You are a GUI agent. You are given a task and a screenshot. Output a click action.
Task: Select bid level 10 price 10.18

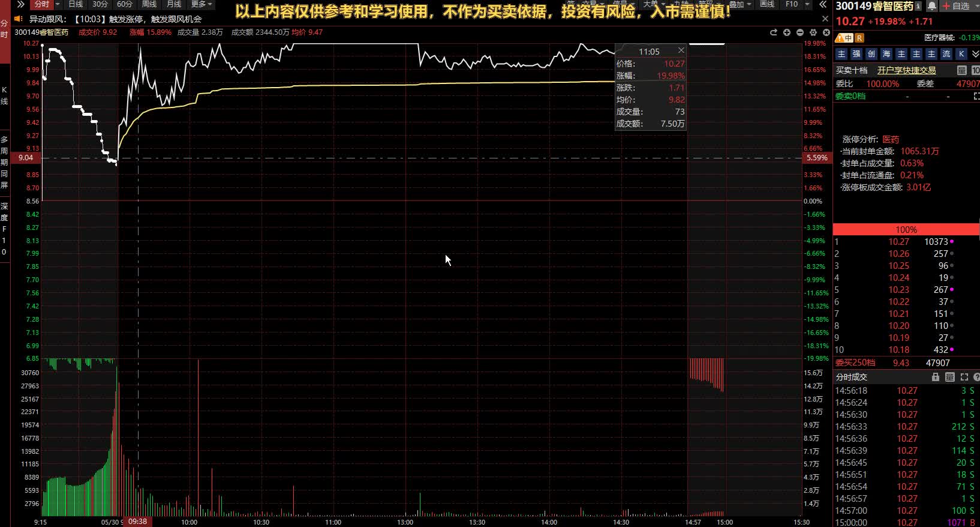click(x=898, y=350)
